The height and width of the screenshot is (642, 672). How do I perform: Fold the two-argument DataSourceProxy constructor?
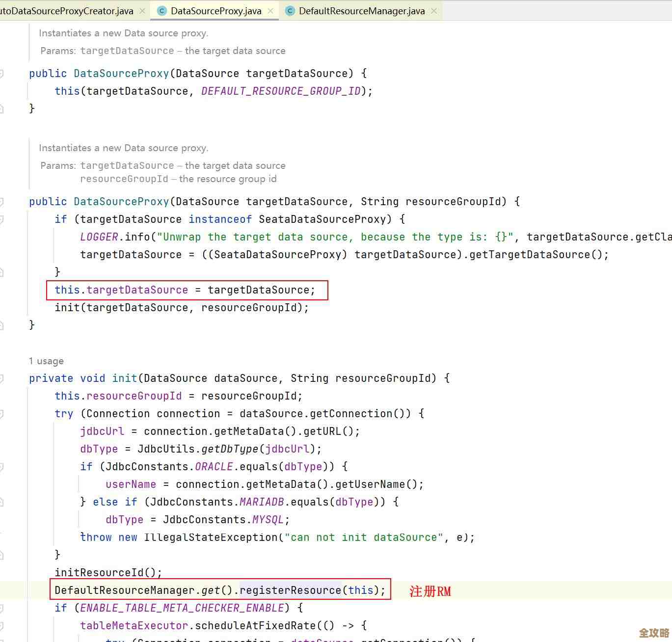(1, 202)
